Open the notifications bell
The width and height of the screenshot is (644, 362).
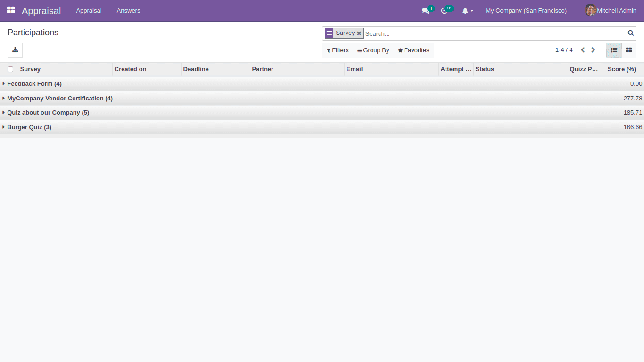click(x=466, y=10)
